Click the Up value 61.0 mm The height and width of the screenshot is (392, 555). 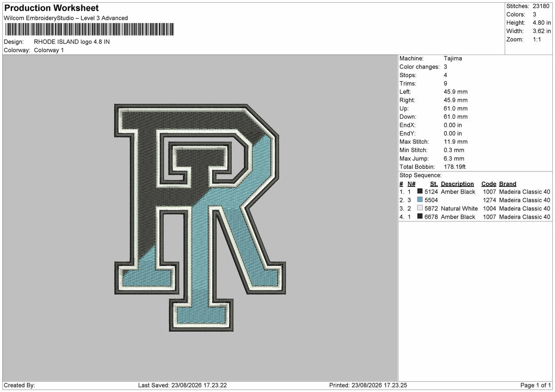coord(456,108)
